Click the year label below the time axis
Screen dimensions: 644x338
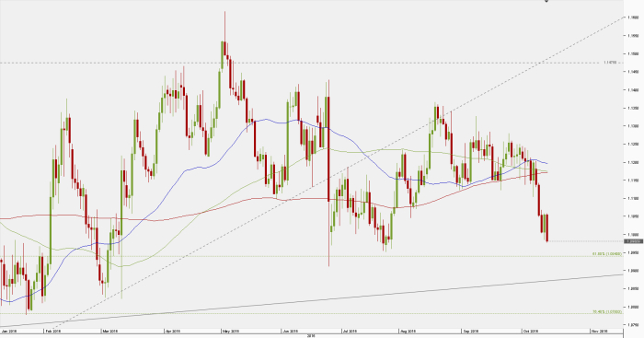pos(311,336)
